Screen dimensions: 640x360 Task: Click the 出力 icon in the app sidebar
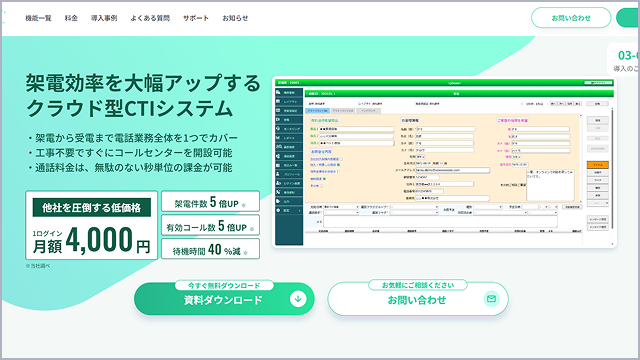coord(278,201)
